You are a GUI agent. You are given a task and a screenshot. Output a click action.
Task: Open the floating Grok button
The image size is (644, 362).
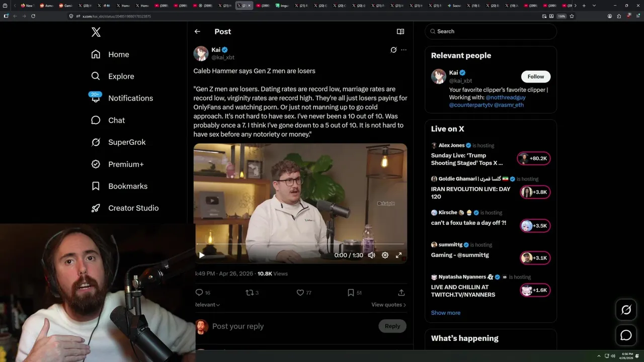626,310
